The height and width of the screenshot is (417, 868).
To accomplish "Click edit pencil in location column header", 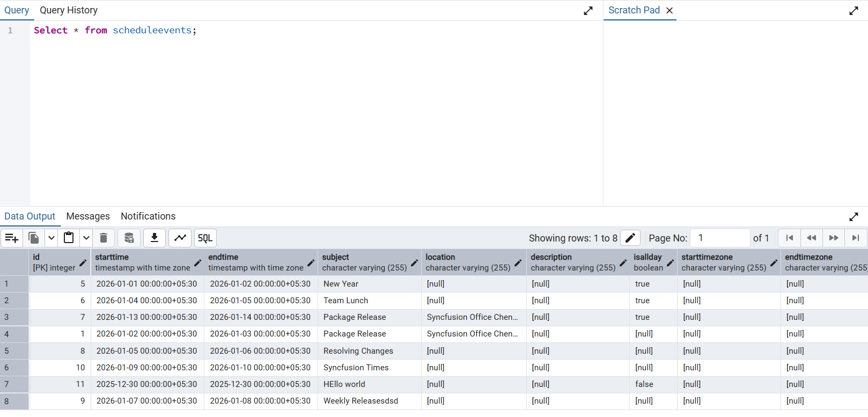I will click(x=518, y=263).
